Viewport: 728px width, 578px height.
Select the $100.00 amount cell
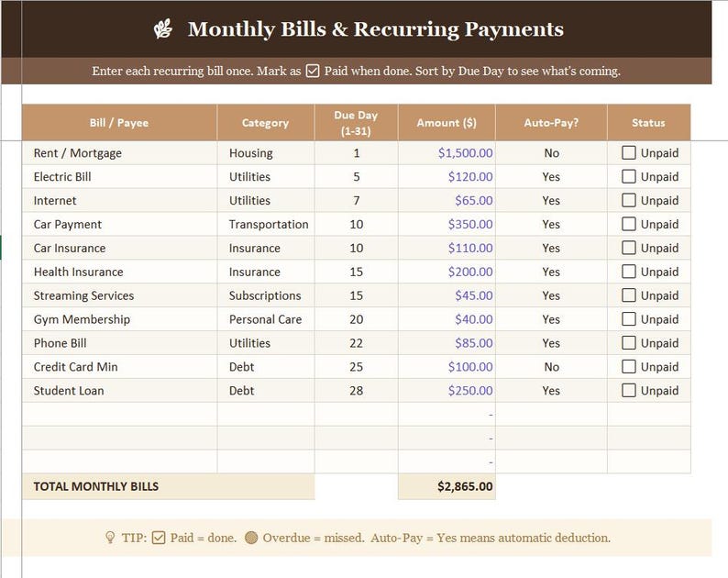pos(447,366)
